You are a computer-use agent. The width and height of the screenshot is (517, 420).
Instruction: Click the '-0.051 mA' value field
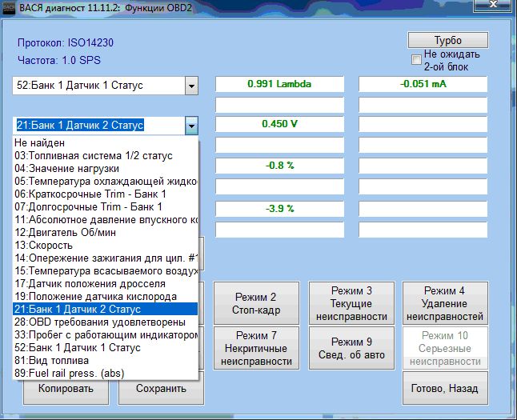point(423,84)
